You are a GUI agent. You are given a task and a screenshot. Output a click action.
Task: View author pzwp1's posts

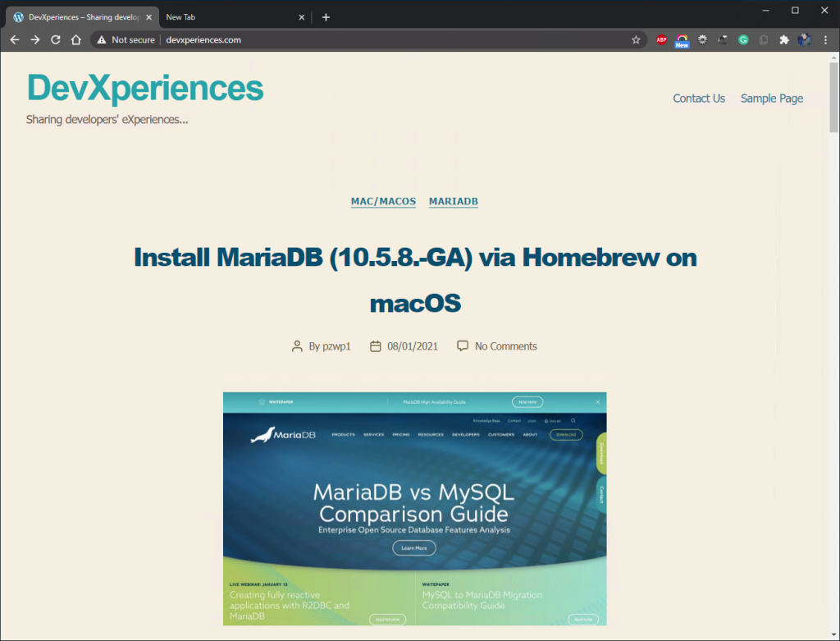[336, 346]
